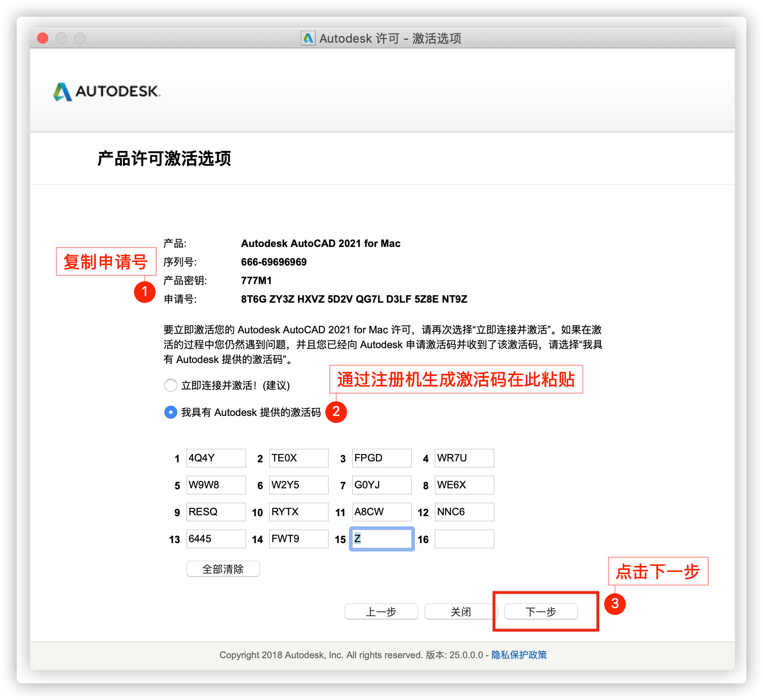Viewport: 763px width, 700px height.
Task: Proceed with the 下一步 button
Action: point(541,612)
